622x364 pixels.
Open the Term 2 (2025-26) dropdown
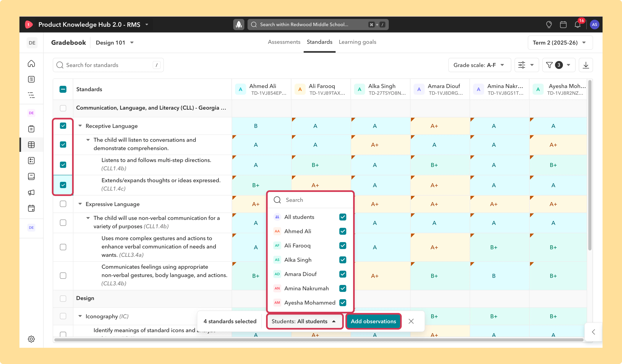click(560, 43)
